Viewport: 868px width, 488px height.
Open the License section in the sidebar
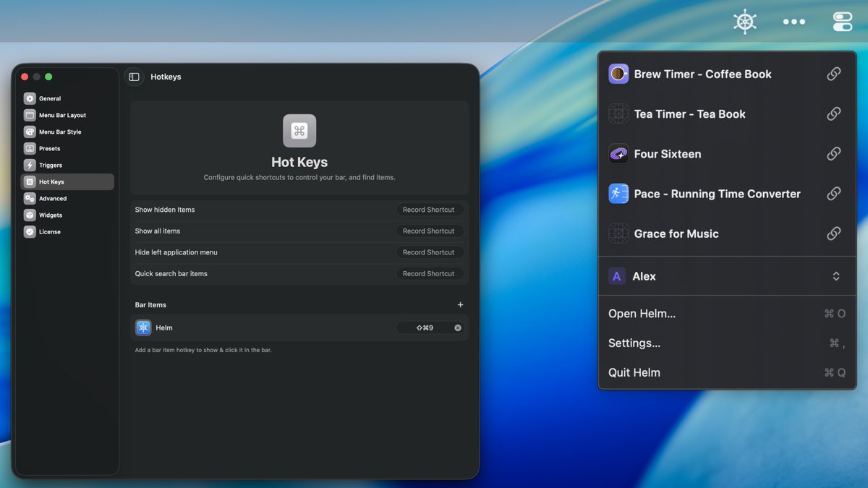pyautogui.click(x=49, y=231)
